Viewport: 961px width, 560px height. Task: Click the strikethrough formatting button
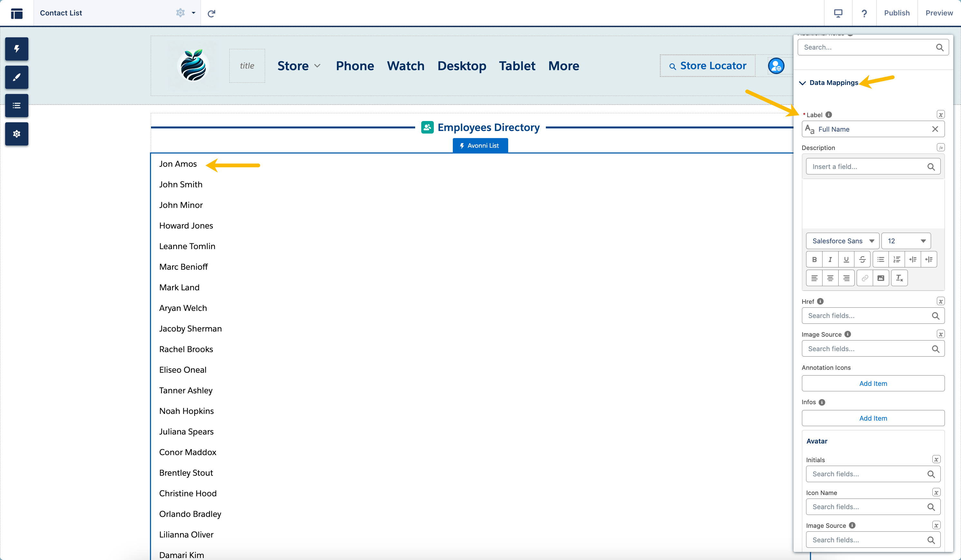coord(862,259)
